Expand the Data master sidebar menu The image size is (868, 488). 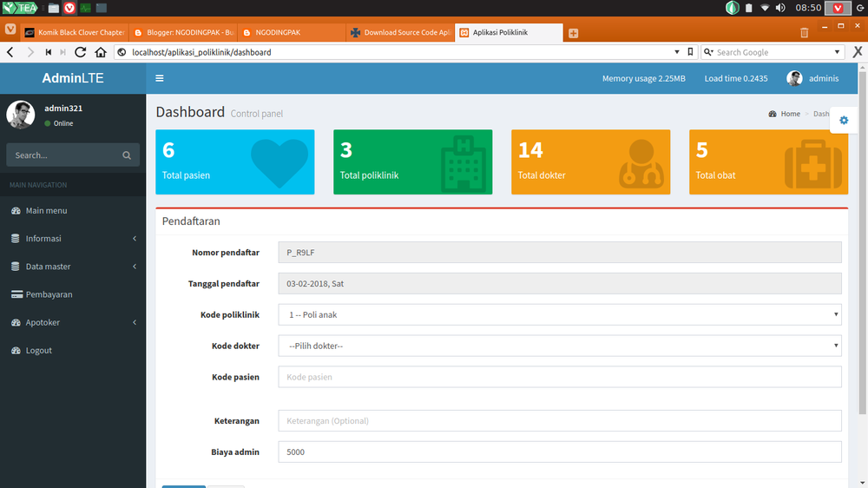coord(73,267)
